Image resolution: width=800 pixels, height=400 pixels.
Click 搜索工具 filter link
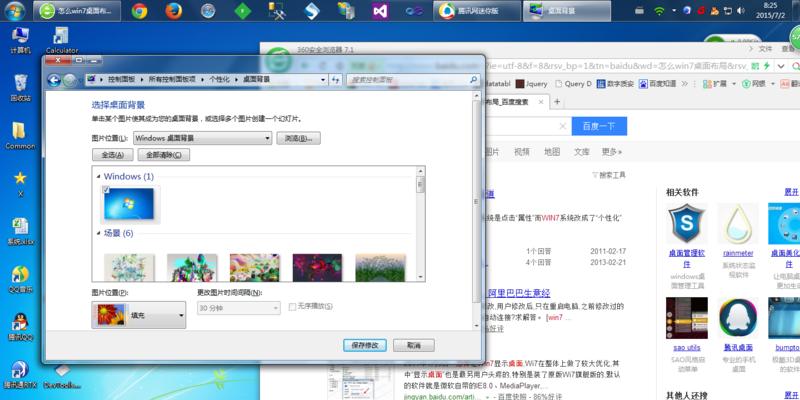[x=609, y=175]
